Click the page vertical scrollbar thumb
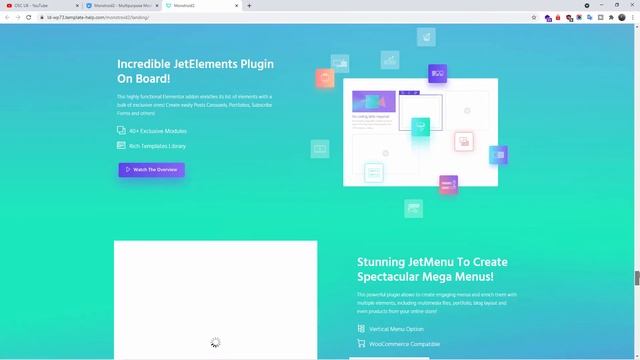 coord(637,278)
